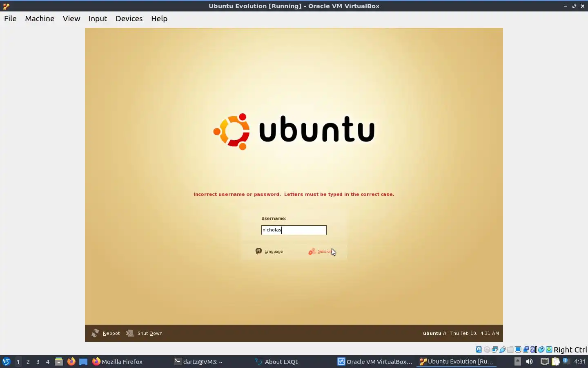Minimize the VirtualBox window
The height and width of the screenshot is (368, 588).
tap(566, 6)
